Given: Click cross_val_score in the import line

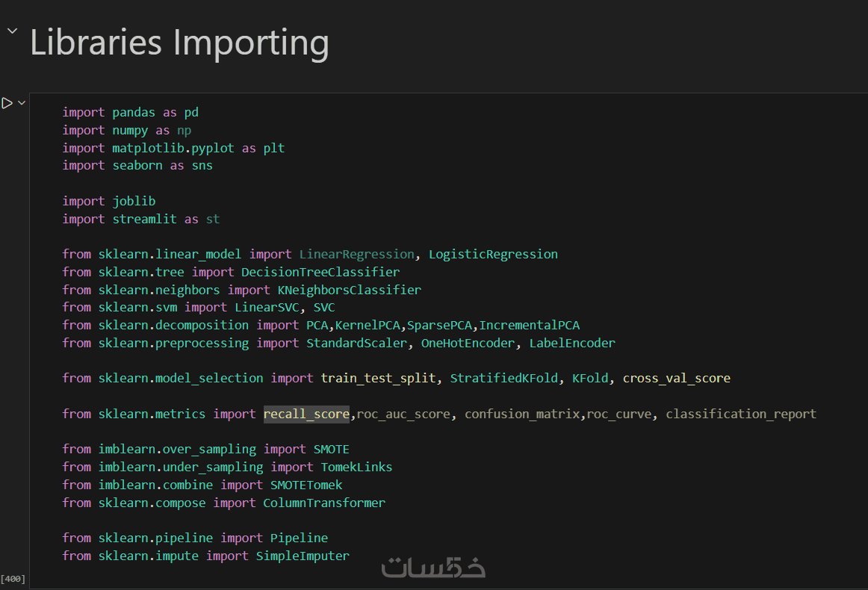Looking at the screenshot, I should (676, 378).
